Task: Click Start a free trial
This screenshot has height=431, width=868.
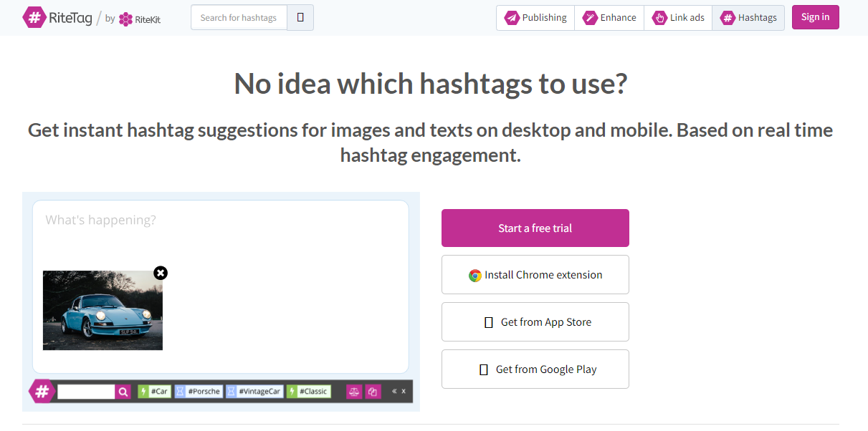Action: point(535,228)
